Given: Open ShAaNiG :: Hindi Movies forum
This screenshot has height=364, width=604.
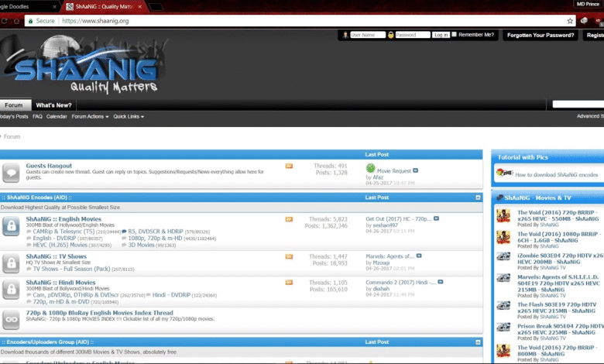Looking at the screenshot, I should point(60,283).
